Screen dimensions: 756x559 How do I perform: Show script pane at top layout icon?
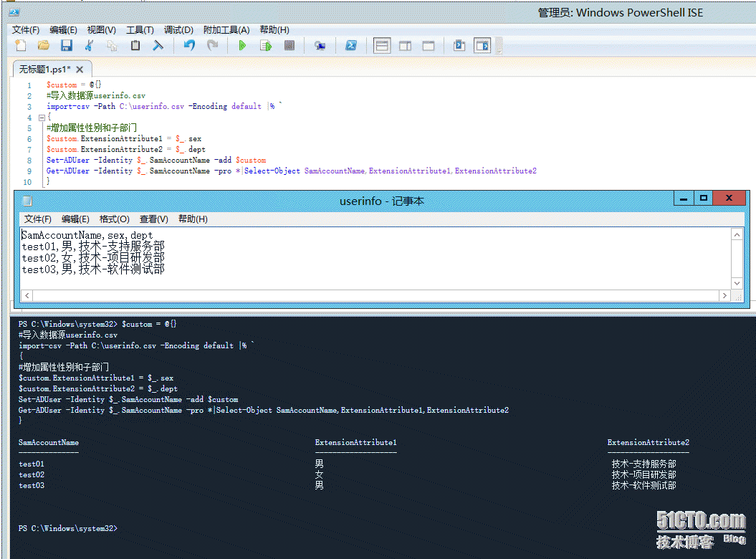[x=382, y=46]
